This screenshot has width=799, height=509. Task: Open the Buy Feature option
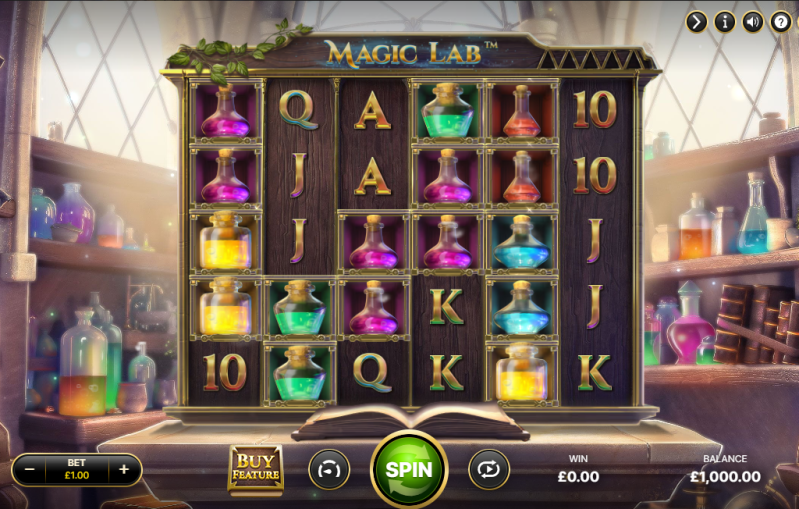pos(255,469)
